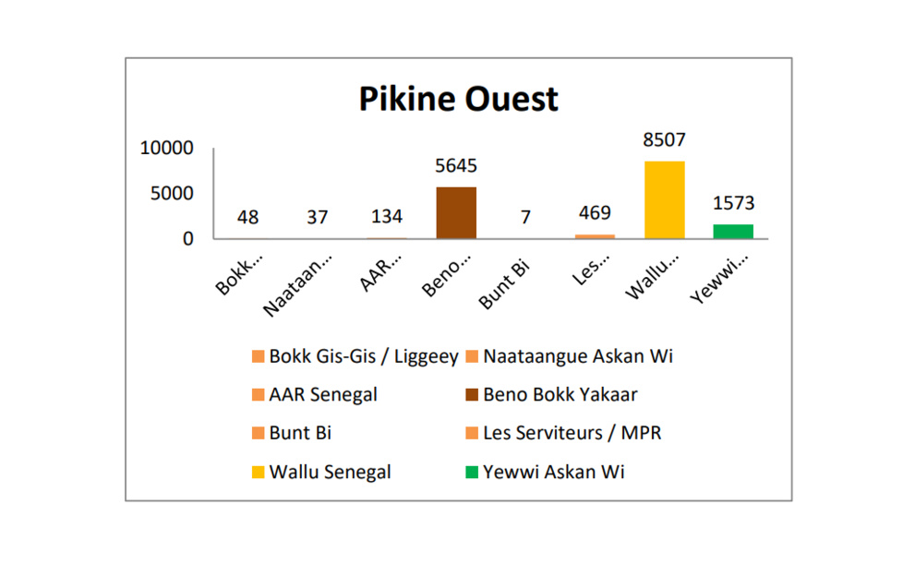
Task: Select legend text "Bokk Gis-Gis / Liggeey"
Action: [x=364, y=356]
